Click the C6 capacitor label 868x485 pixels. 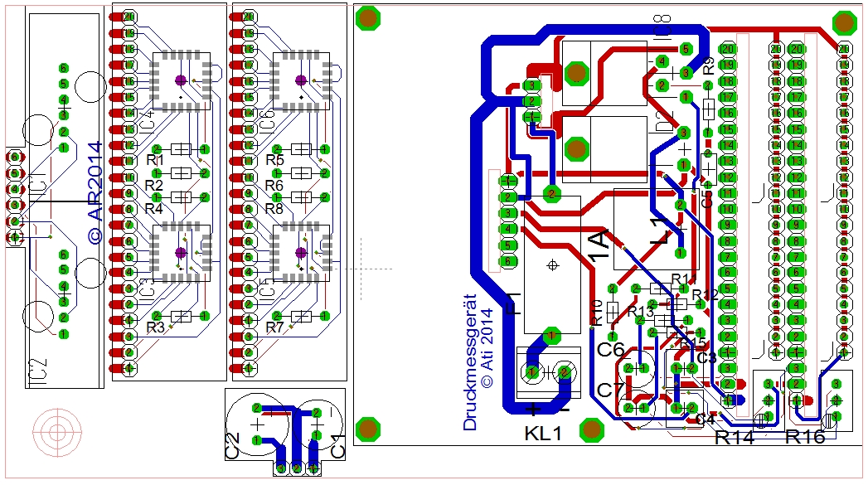610,351
